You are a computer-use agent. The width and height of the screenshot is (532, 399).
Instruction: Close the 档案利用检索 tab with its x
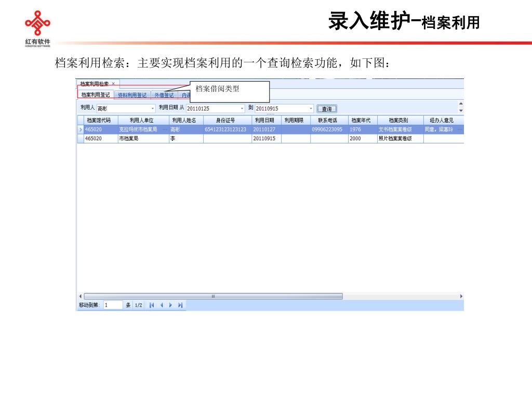tap(113, 84)
